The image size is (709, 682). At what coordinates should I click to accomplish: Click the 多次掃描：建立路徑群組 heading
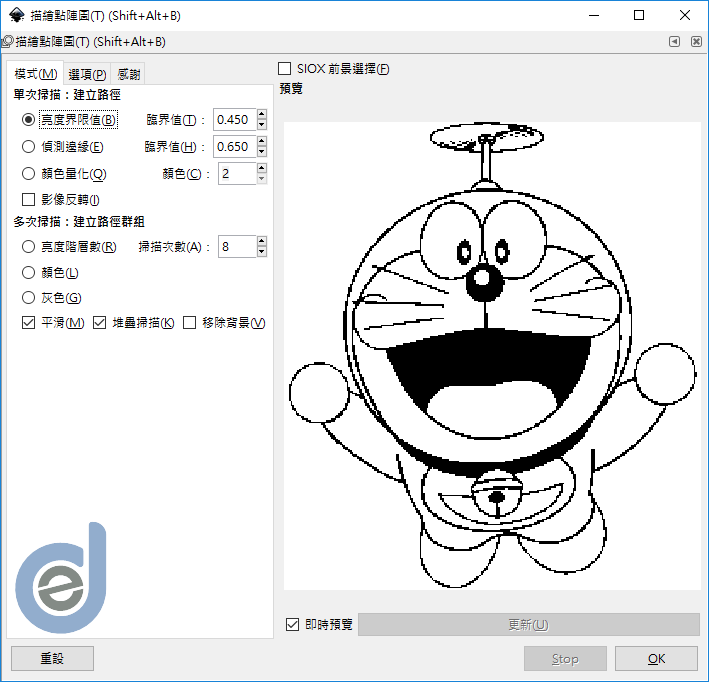click(x=79, y=222)
